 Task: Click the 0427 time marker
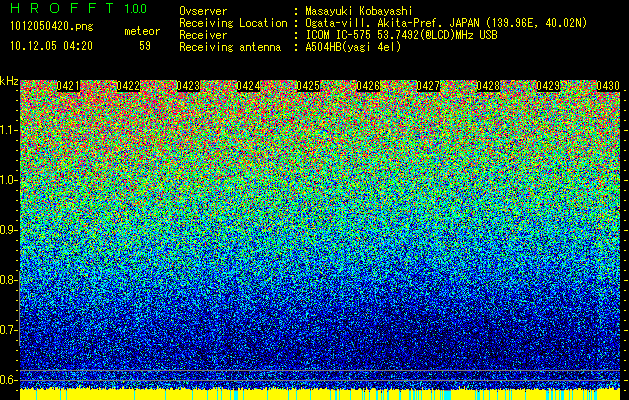pyautogui.click(x=428, y=86)
